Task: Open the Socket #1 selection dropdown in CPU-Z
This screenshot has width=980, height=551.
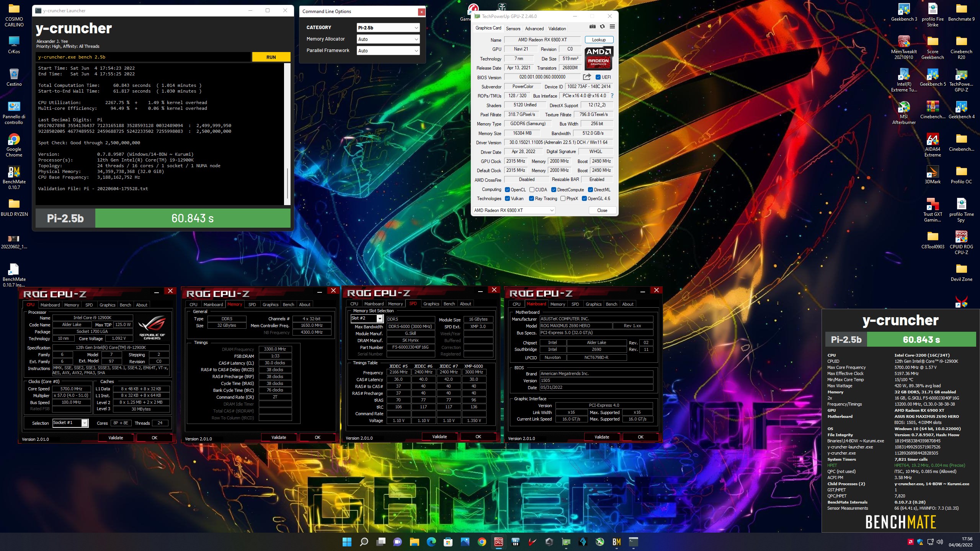Action: [x=70, y=423]
